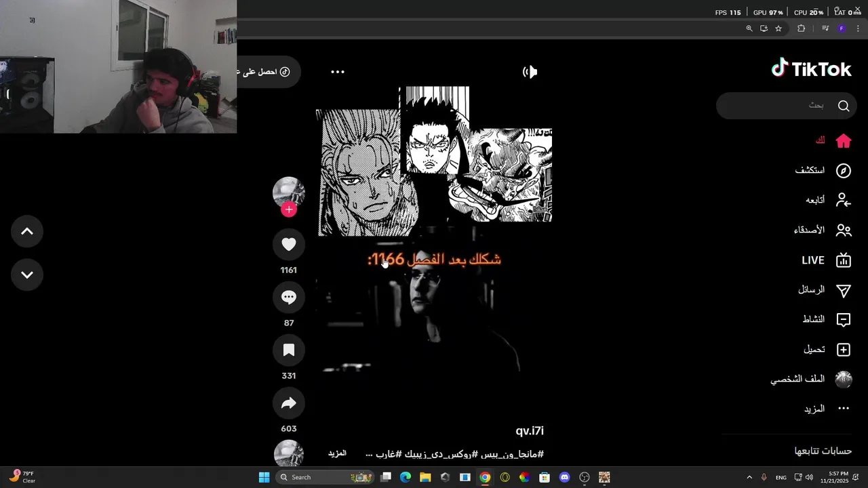Open the volume tray icon
The height and width of the screenshot is (488, 868).
point(809,477)
